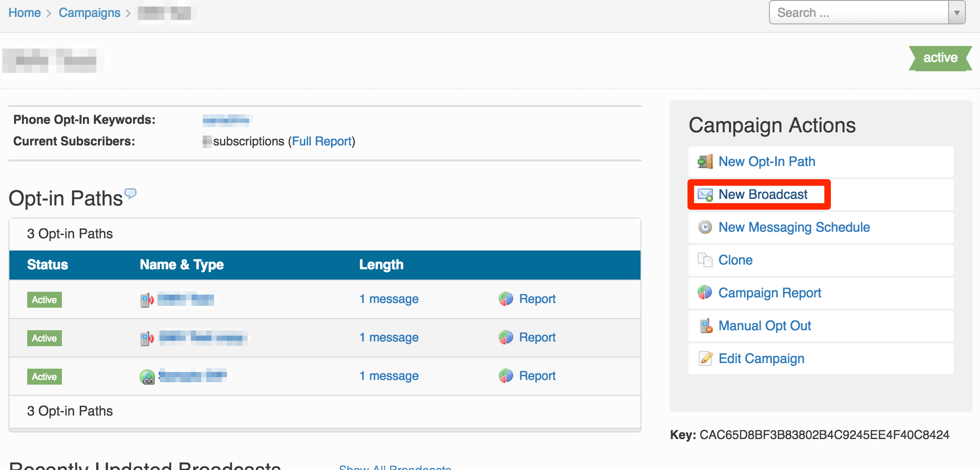Click the globe icon in third opt-in path row
This screenshot has height=470, width=980.
147,377
